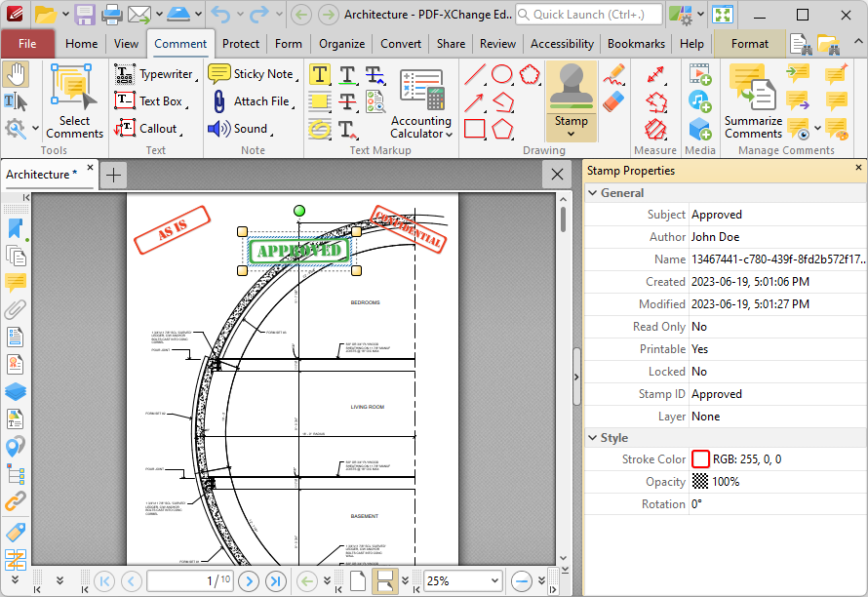Click the green rotation handle of the stamp

(299, 211)
